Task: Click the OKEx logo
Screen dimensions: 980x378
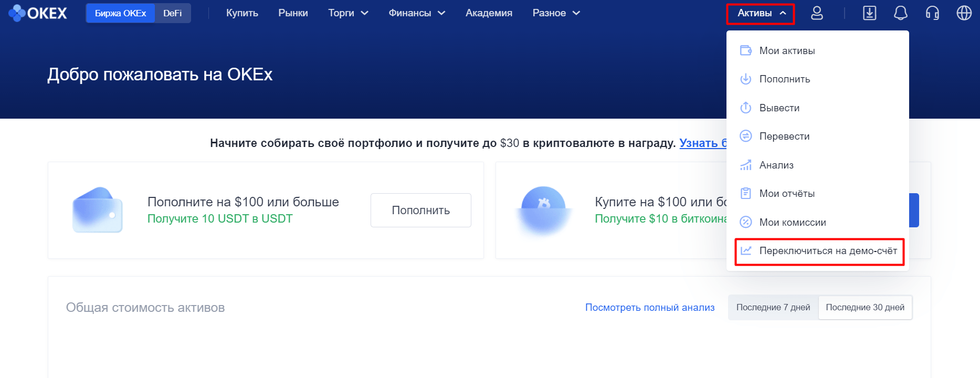Action: pyautogui.click(x=38, y=13)
